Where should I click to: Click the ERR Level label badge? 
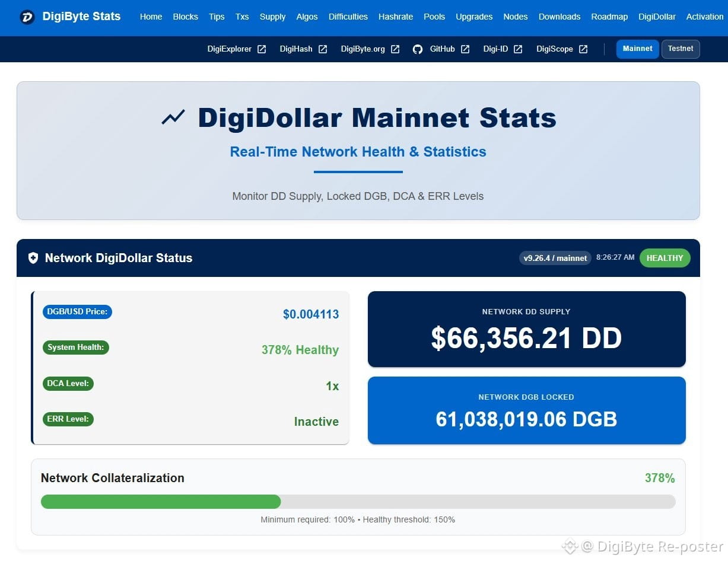pyautogui.click(x=68, y=419)
